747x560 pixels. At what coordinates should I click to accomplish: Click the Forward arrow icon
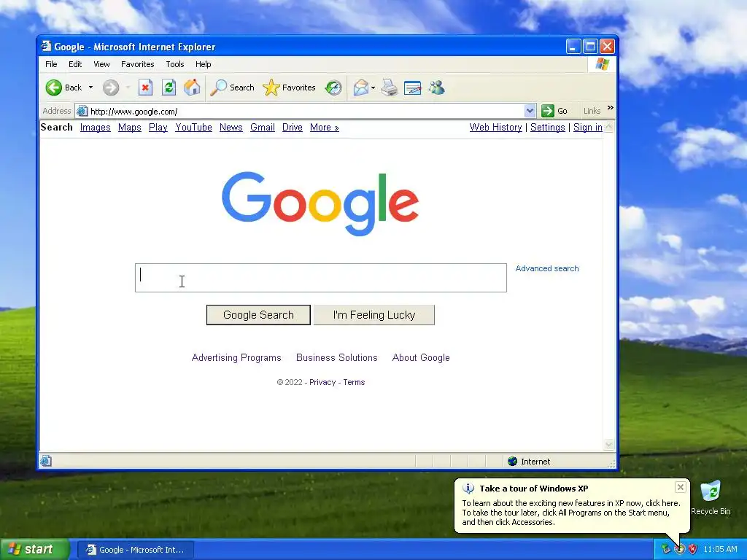pyautogui.click(x=111, y=87)
